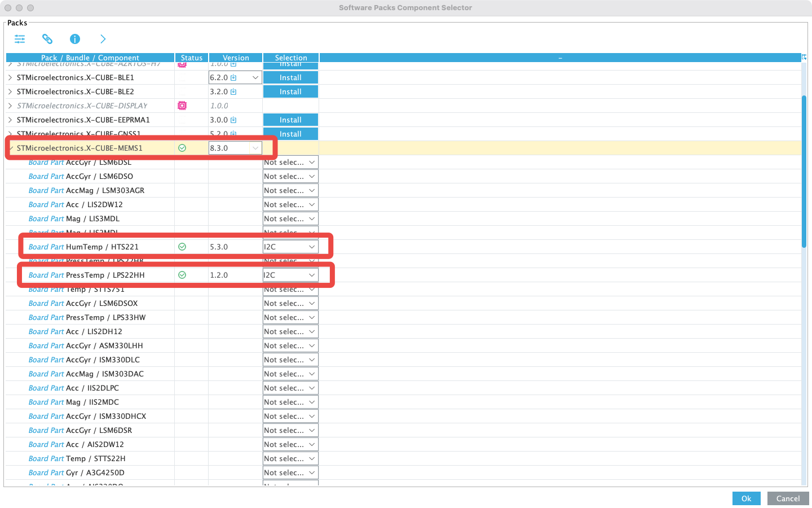This screenshot has width=812, height=508.
Task: Expand the X-CUBE-BLE2 pack
Action: point(10,91)
